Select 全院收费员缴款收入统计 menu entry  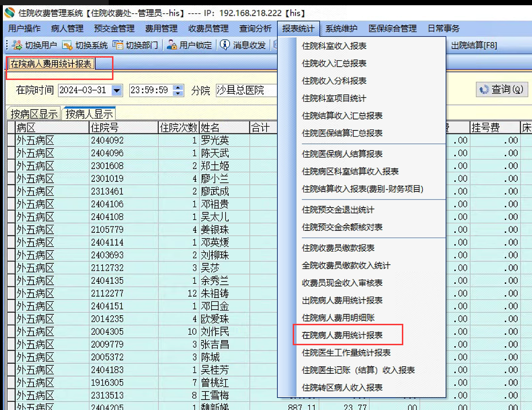pyautogui.click(x=347, y=265)
